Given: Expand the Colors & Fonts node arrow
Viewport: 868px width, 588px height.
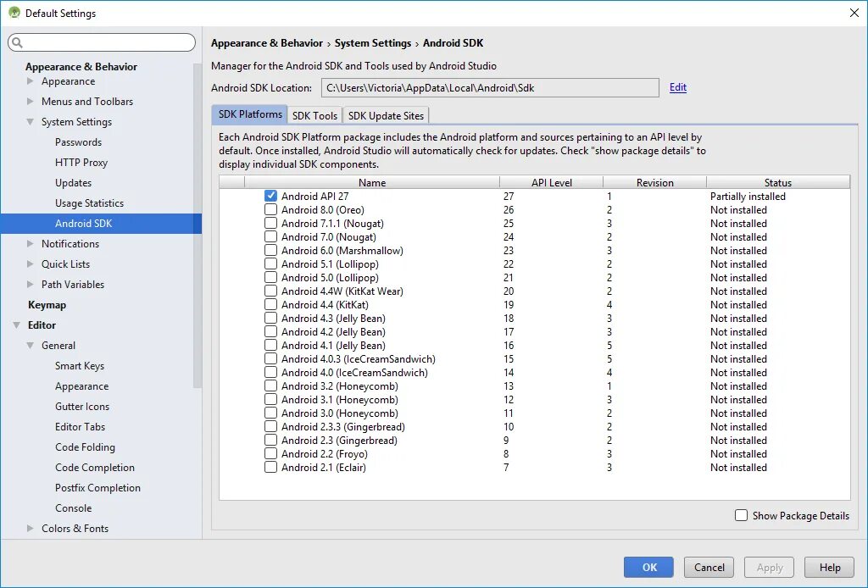Looking at the screenshot, I should [31, 528].
